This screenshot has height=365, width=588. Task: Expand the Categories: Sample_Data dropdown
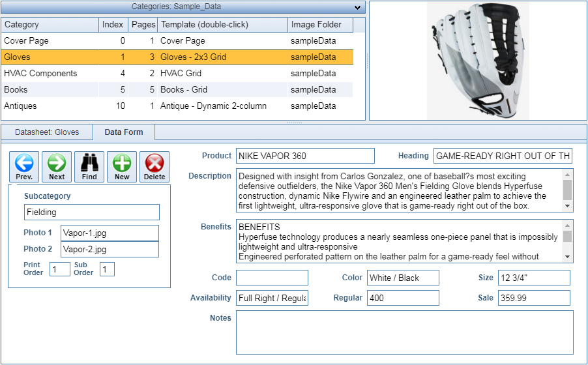357,7
